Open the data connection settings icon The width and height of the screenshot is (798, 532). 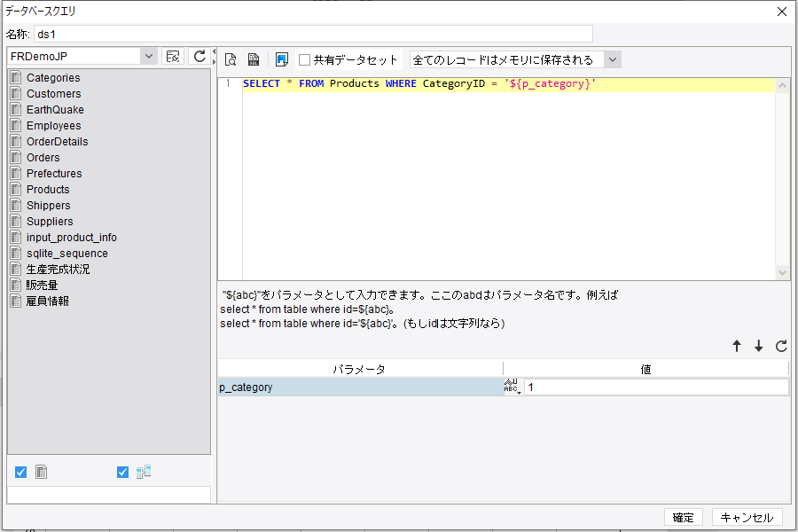coord(173,56)
